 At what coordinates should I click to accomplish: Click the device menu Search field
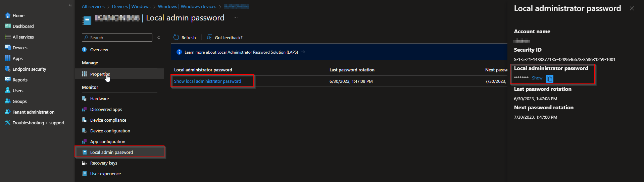[x=119, y=38]
